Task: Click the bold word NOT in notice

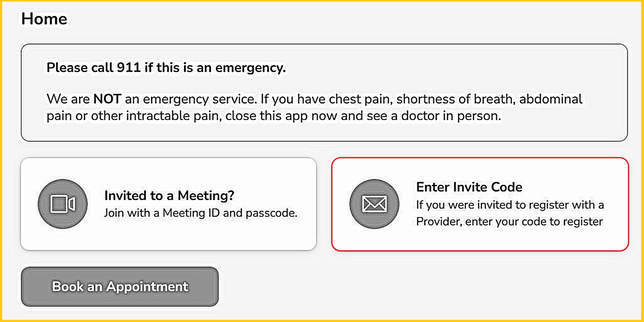Action: (x=107, y=99)
